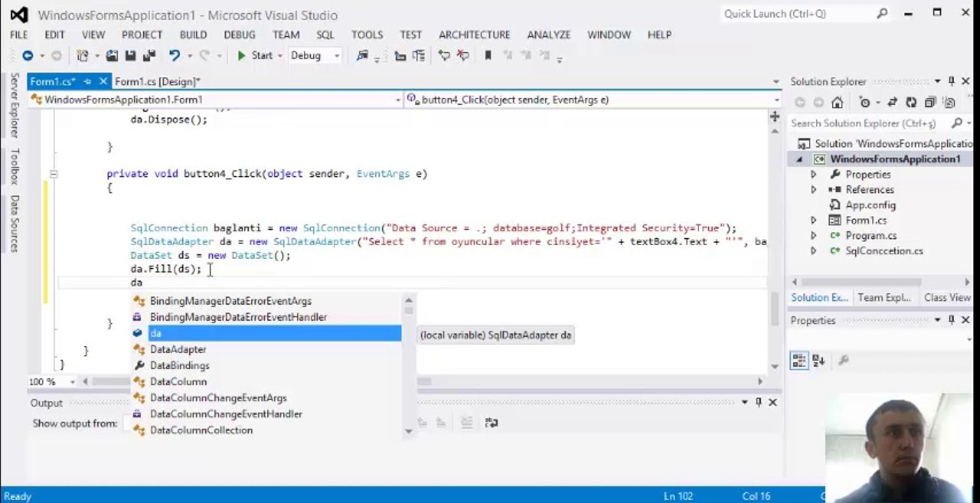The width and height of the screenshot is (980, 503).
Task: Click the Categorized view icon in Properties
Action: [x=799, y=360]
